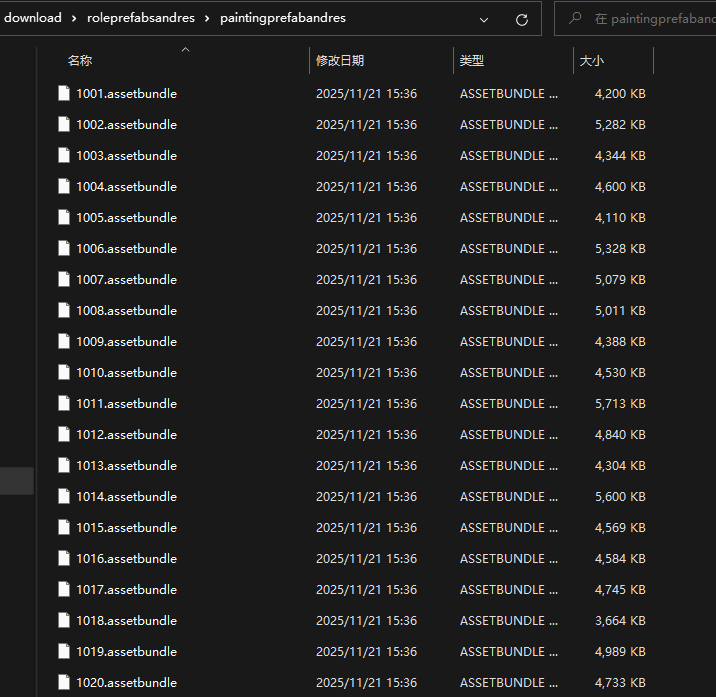Click the search magnifier icon
716x697 pixels.
coord(575,18)
